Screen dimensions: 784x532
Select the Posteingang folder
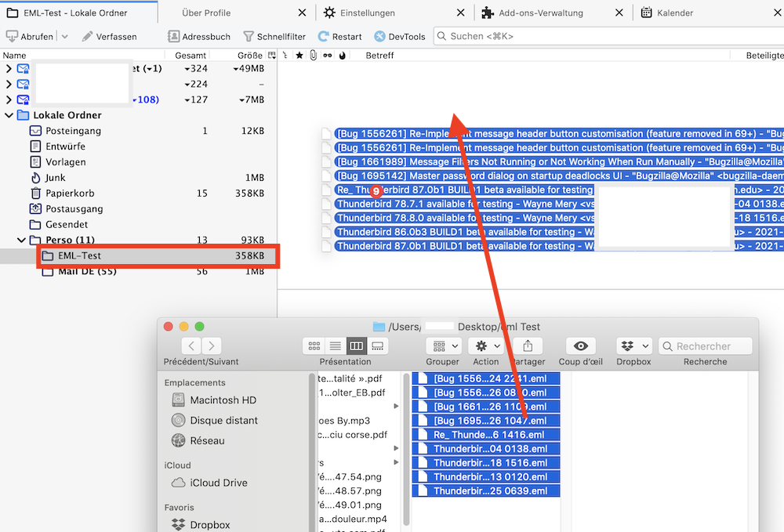click(x=73, y=131)
